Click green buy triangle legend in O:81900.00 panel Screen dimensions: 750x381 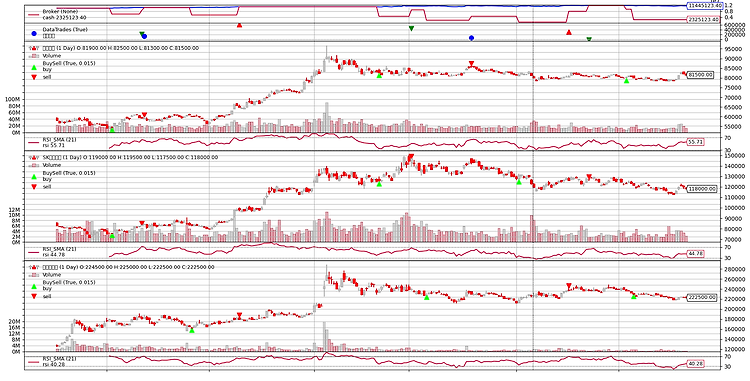coord(33,68)
